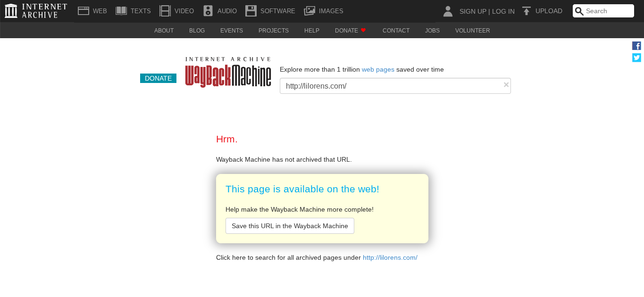The height and width of the screenshot is (297, 644).
Task: Clear the URL field with the X
Action: coord(506,84)
